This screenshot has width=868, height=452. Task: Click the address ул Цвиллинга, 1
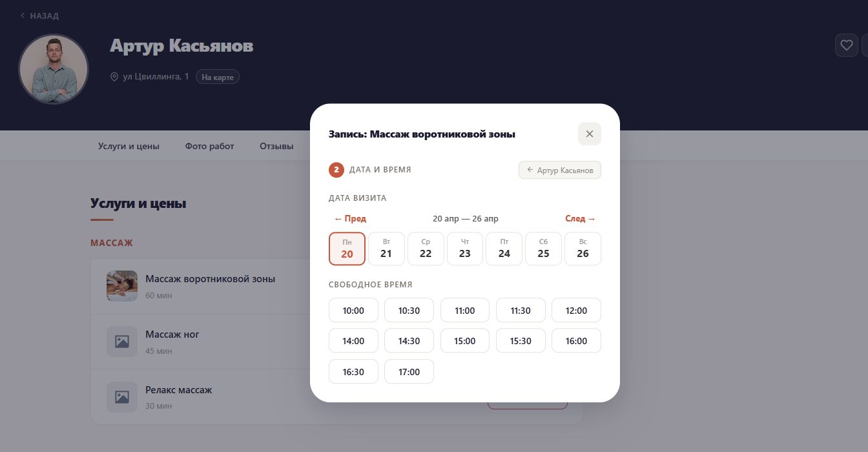[156, 77]
